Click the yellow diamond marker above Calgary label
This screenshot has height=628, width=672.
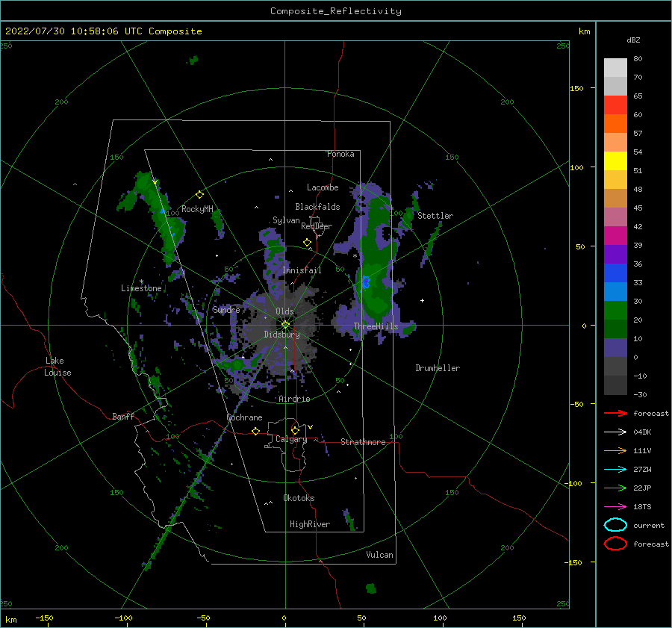(295, 430)
